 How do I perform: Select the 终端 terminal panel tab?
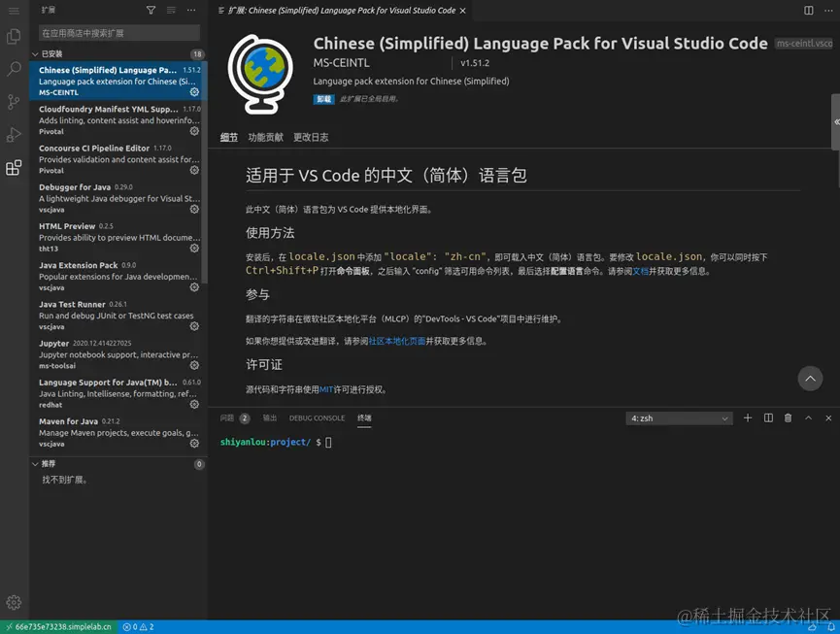[364, 418]
